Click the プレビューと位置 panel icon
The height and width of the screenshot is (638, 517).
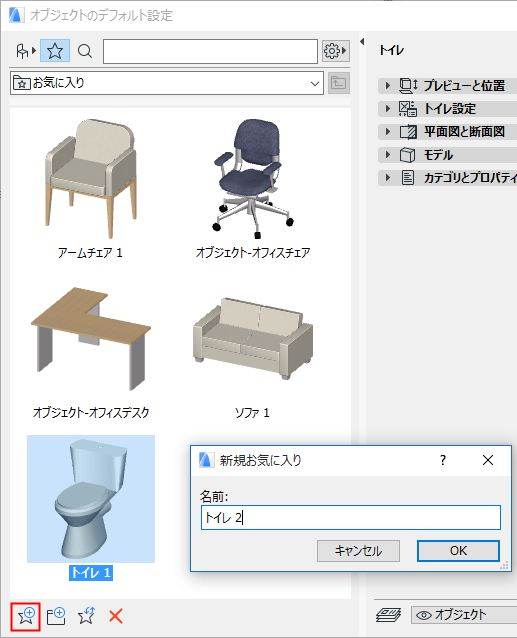[408, 85]
